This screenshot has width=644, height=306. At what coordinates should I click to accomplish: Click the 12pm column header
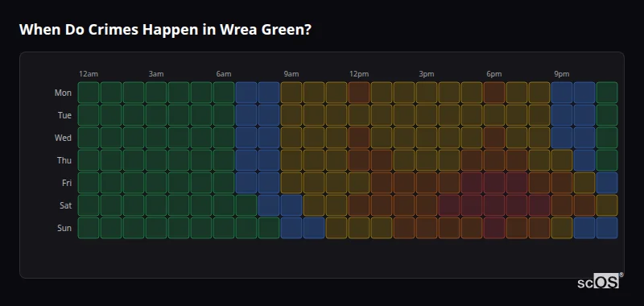tap(359, 74)
